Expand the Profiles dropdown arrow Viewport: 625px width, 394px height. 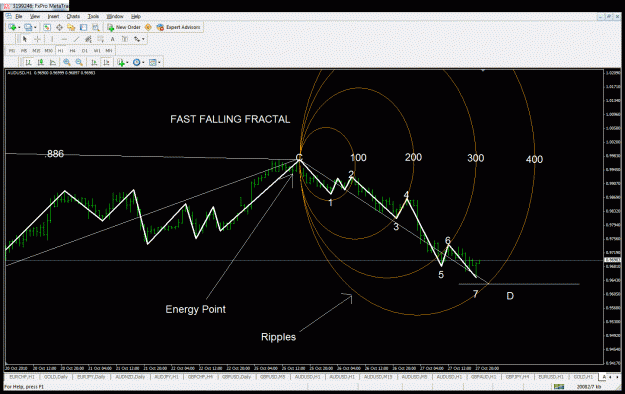coord(35,27)
